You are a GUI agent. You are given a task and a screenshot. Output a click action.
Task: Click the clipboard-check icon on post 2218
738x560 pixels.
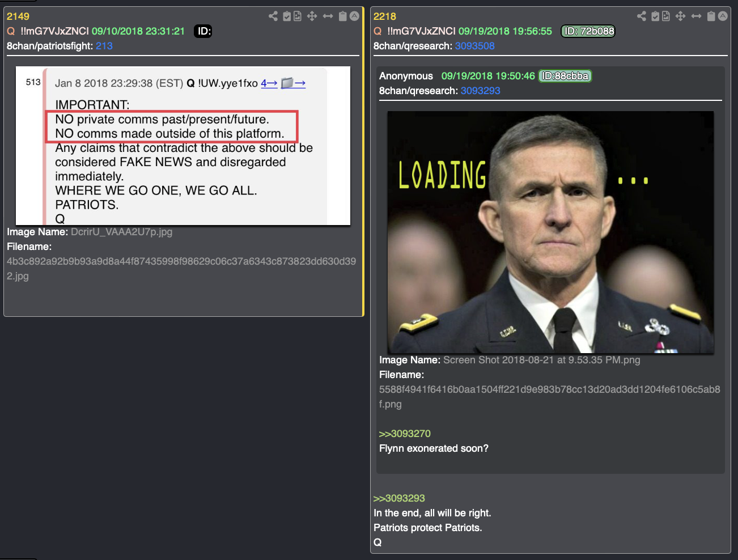(x=655, y=16)
